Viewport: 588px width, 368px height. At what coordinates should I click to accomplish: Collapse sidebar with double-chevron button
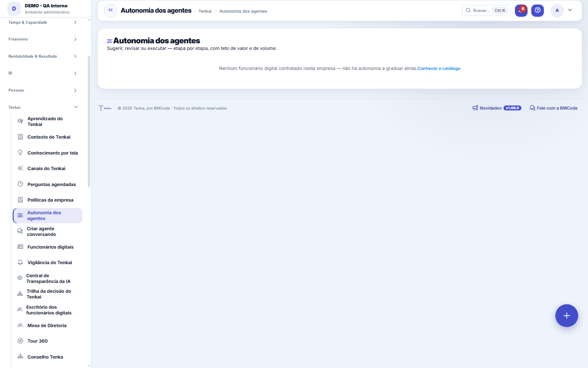coord(111,10)
